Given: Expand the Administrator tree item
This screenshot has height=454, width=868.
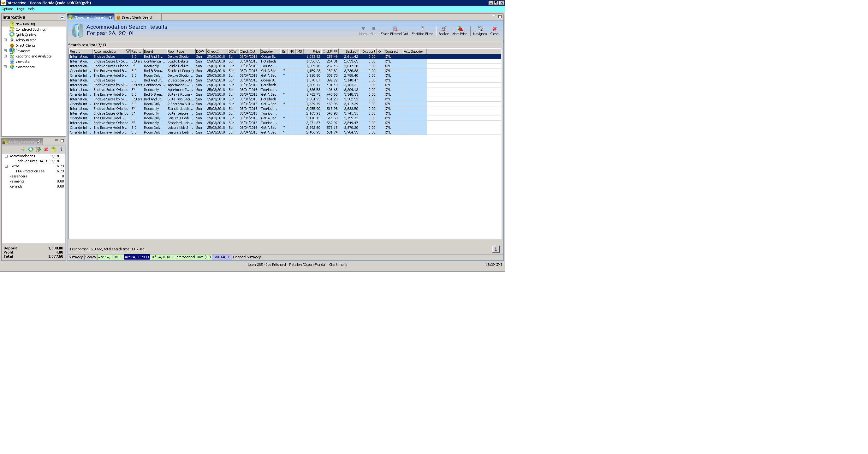Looking at the screenshot, I should 5,40.
